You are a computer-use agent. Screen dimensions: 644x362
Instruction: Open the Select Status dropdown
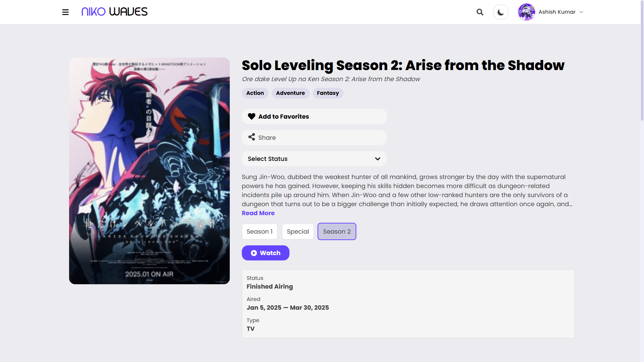314,159
